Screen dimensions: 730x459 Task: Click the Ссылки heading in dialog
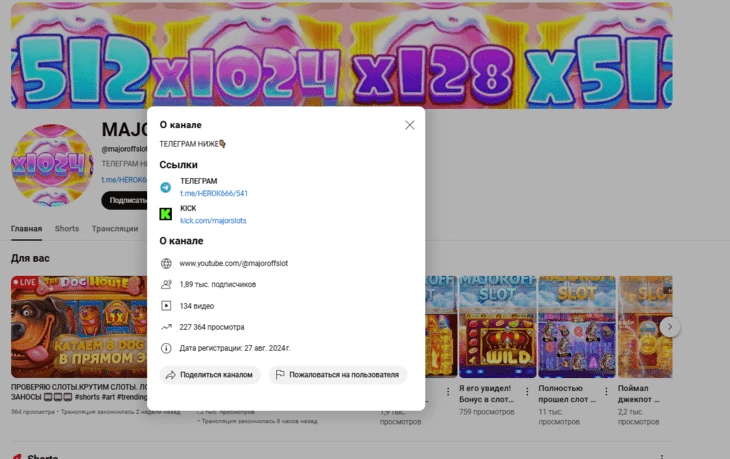(x=178, y=165)
